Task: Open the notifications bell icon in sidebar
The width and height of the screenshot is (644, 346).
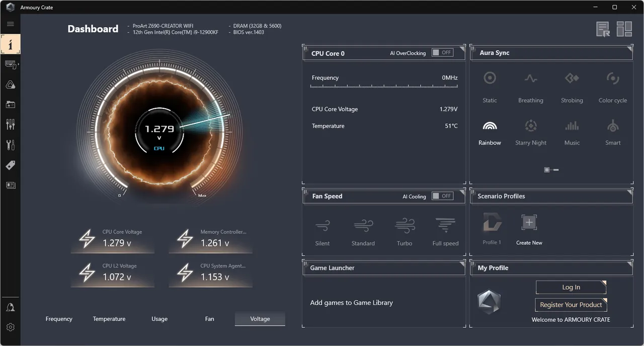Action: 10,307
